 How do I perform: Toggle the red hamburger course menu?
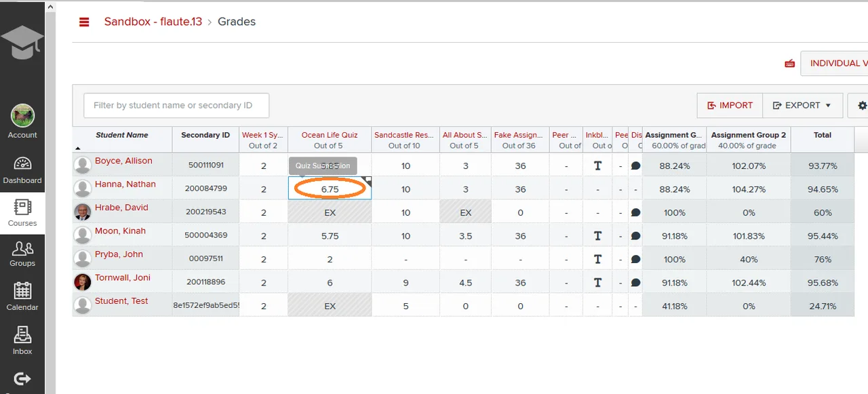(x=84, y=22)
